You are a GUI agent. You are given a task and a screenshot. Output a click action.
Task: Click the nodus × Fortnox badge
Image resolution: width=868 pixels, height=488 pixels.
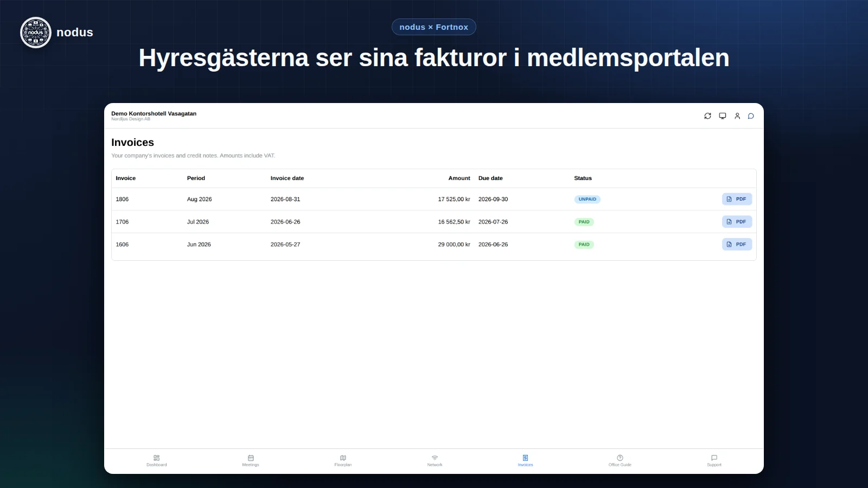[434, 27]
